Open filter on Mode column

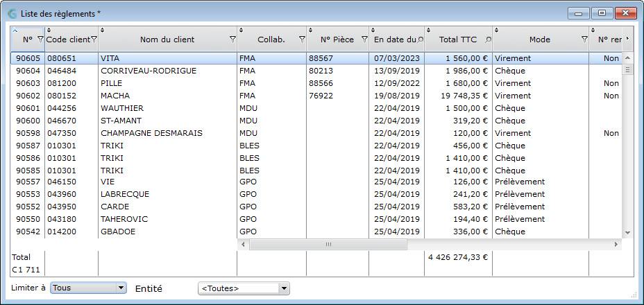click(584, 40)
